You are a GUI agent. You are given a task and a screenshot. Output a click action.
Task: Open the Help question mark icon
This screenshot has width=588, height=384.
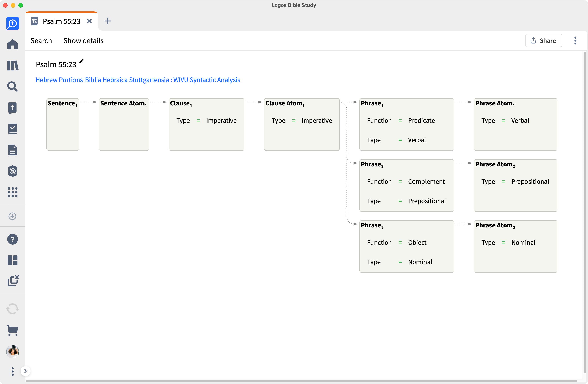pos(13,239)
